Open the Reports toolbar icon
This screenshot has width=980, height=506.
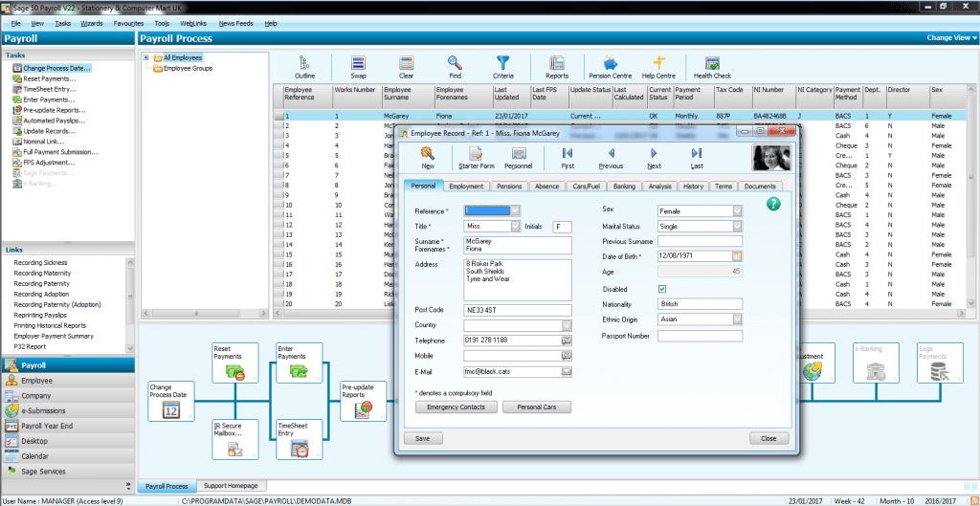click(x=557, y=68)
